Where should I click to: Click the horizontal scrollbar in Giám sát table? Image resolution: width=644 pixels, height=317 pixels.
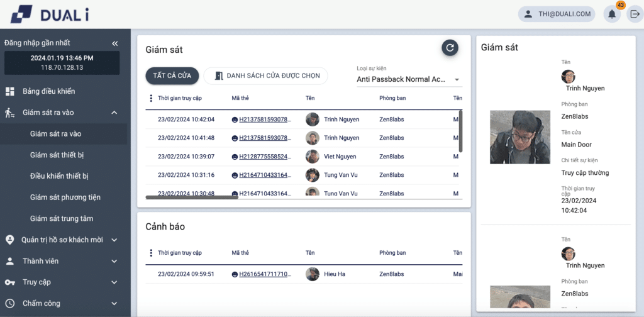tap(192, 197)
